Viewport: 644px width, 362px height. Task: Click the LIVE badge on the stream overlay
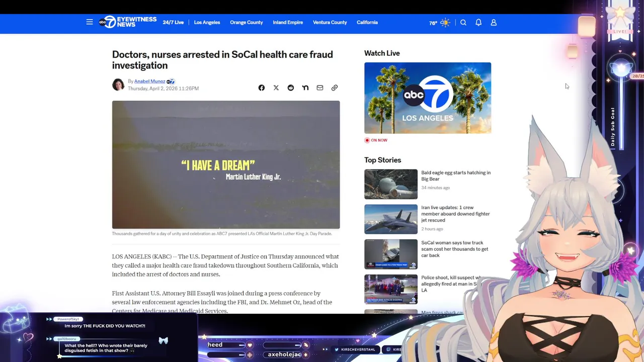click(x=620, y=31)
